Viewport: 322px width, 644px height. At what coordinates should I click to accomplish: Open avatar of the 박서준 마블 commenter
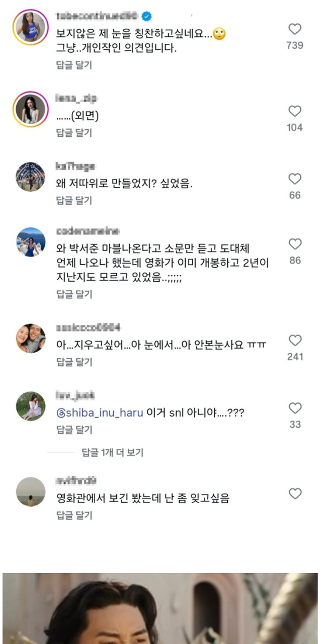tap(31, 242)
